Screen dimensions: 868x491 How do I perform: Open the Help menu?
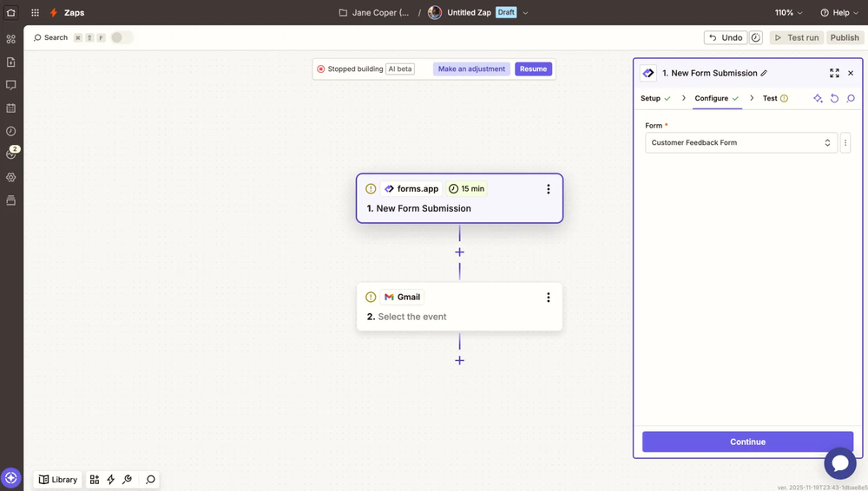[839, 12]
